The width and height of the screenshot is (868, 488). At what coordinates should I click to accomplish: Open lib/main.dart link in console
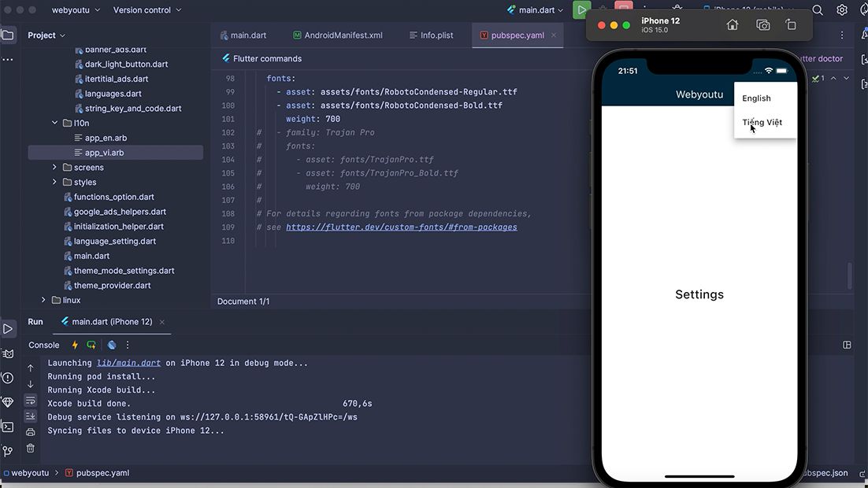pos(128,363)
